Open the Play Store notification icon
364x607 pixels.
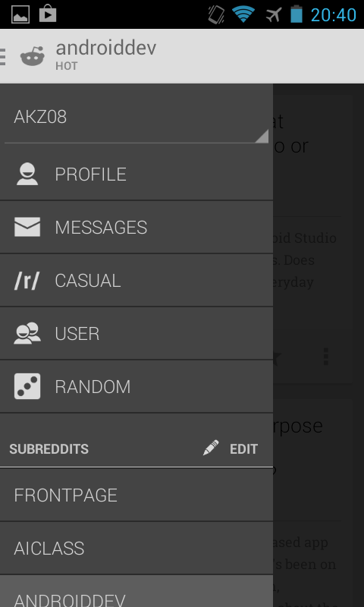pyautogui.click(x=48, y=14)
